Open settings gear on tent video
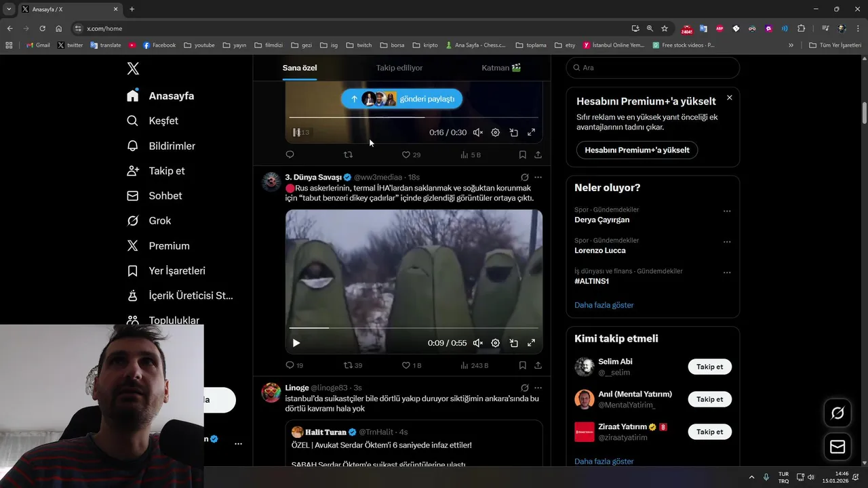 coord(496,343)
